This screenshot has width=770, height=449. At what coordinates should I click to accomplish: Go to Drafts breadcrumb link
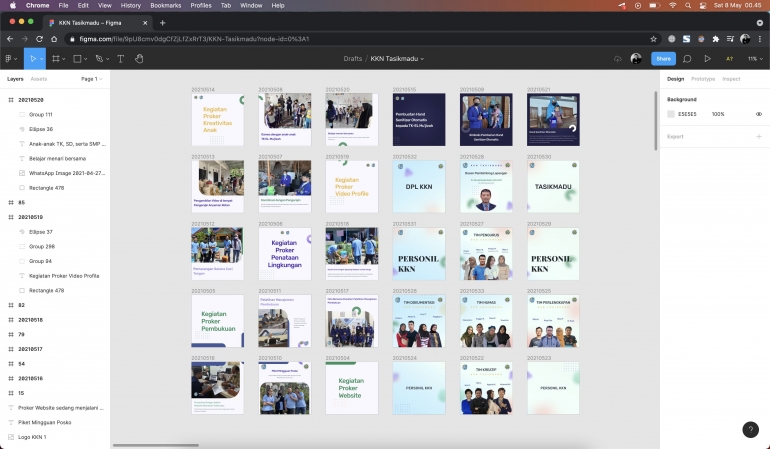tap(353, 58)
